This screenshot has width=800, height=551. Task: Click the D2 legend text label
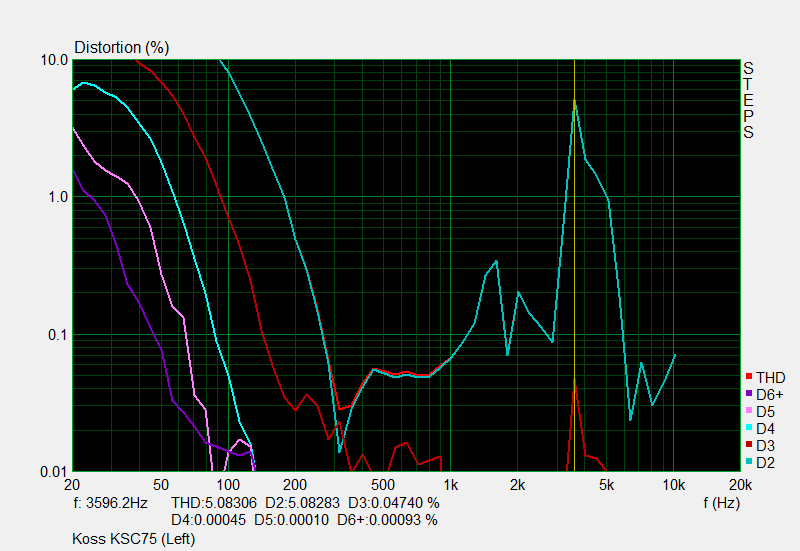click(x=765, y=462)
